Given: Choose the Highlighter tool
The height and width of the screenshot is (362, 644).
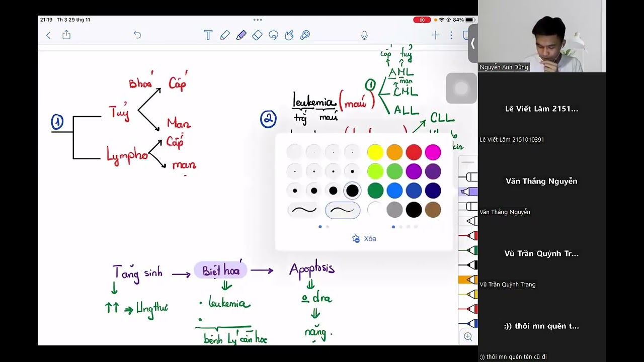Looking at the screenshot, I should pyautogui.click(x=241, y=35).
